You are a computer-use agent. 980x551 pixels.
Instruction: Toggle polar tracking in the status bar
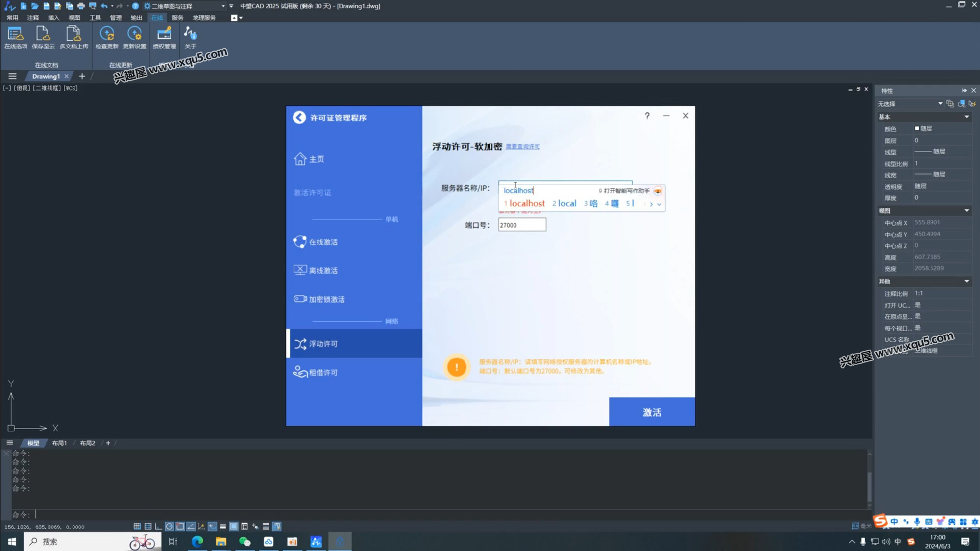point(169,526)
